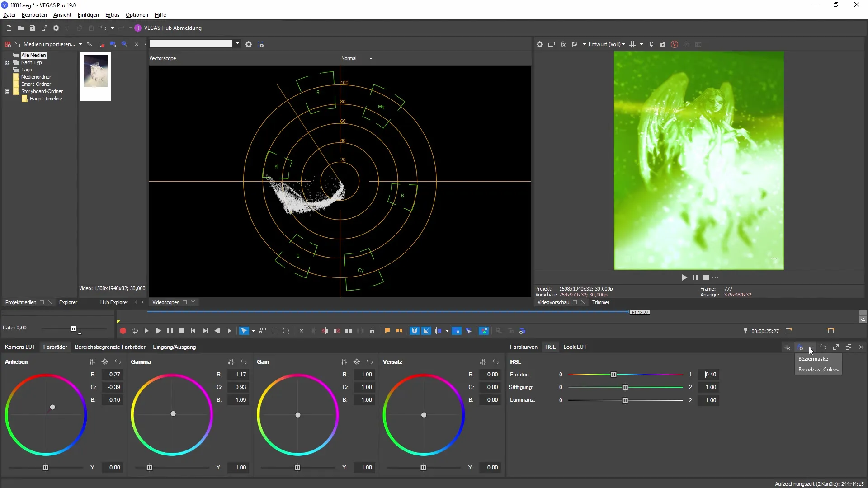Click the Eingang/Ausgang tab in color panel
Image resolution: width=868 pixels, height=488 pixels.
(175, 347)
